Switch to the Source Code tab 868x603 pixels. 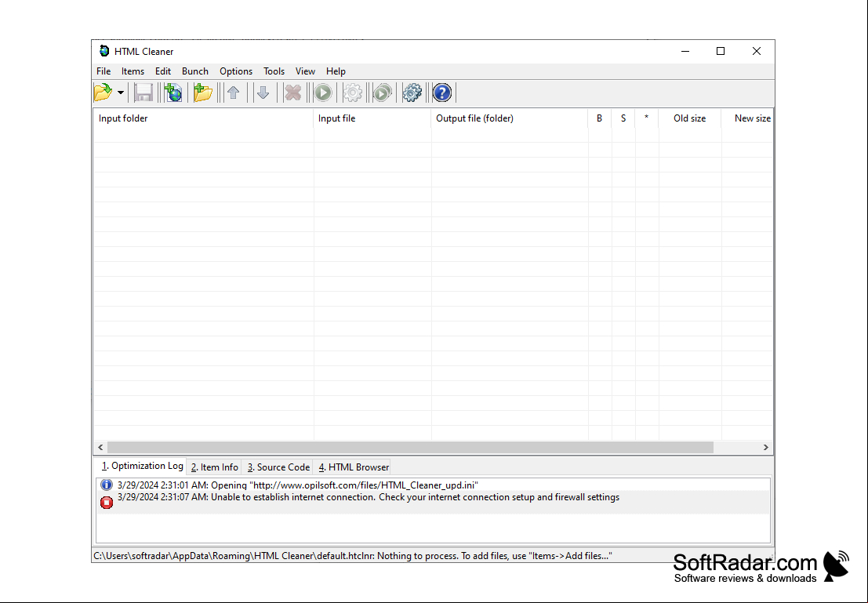tap(278, 467)
